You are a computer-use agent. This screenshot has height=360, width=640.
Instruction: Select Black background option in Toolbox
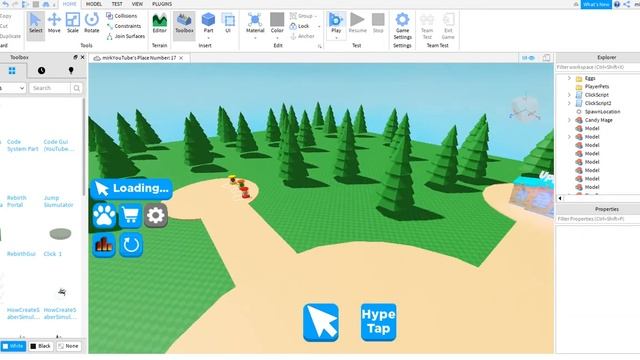click(40, 346)
